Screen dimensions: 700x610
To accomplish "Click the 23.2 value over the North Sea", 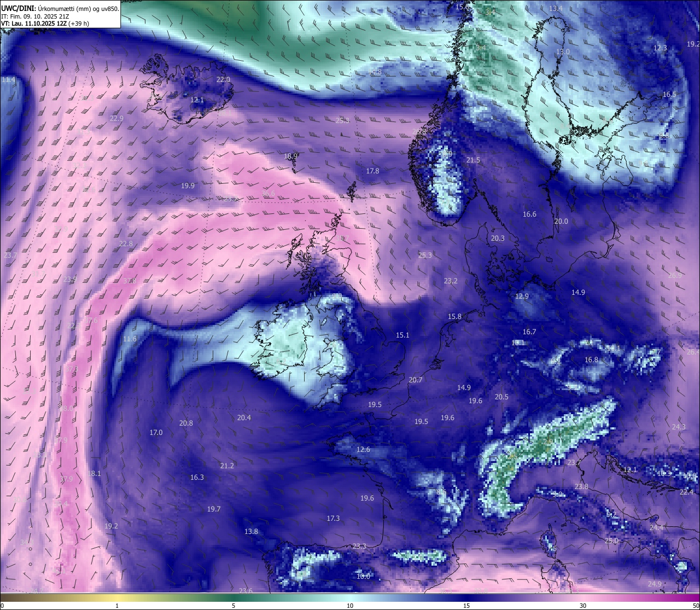I will click(451, 281).
